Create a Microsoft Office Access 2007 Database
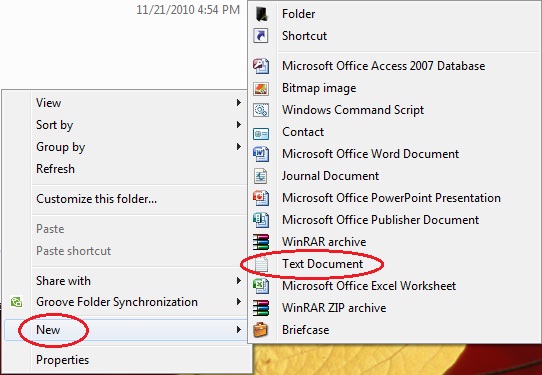The height and width of the screenshot is (375, 542). click(x=384, y=66)
